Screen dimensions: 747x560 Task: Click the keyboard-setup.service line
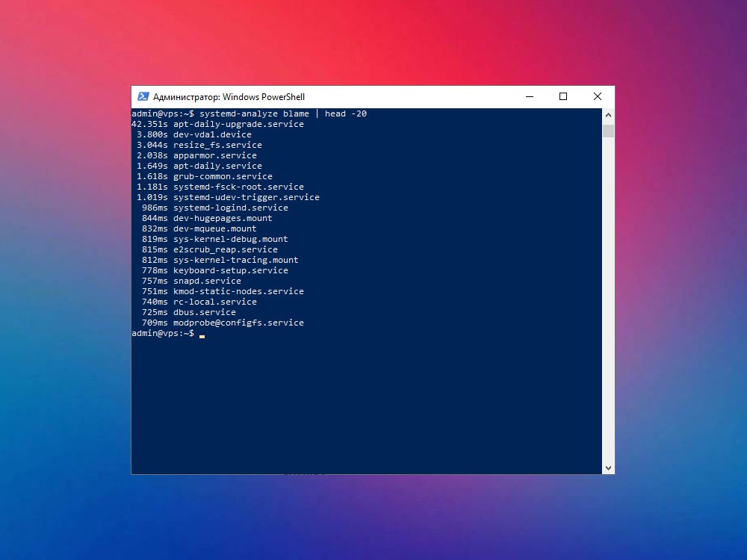pos(215,271)
